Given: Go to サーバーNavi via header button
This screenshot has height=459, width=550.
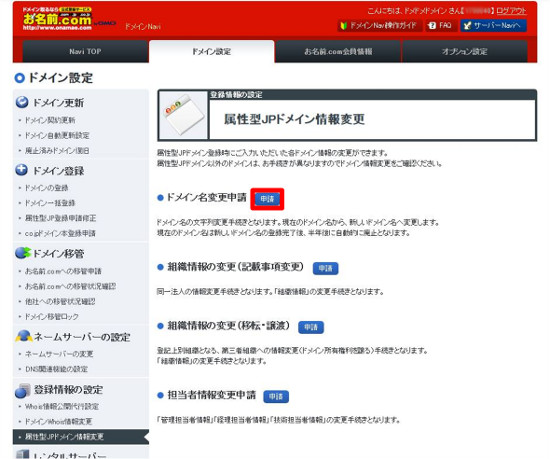Looking at the screenshot, I should tap(494, 25).
